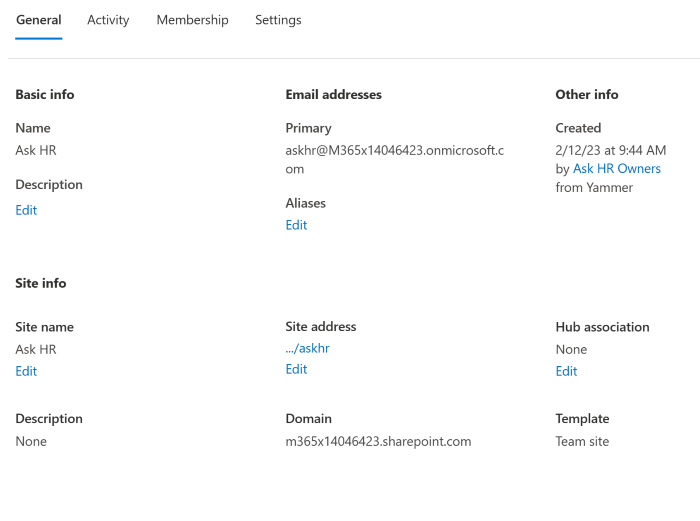Screen dimensions: 700x521
Task: Select the domain m365x14046423.sharepoint.com text
Action: [x=378, y=442]
